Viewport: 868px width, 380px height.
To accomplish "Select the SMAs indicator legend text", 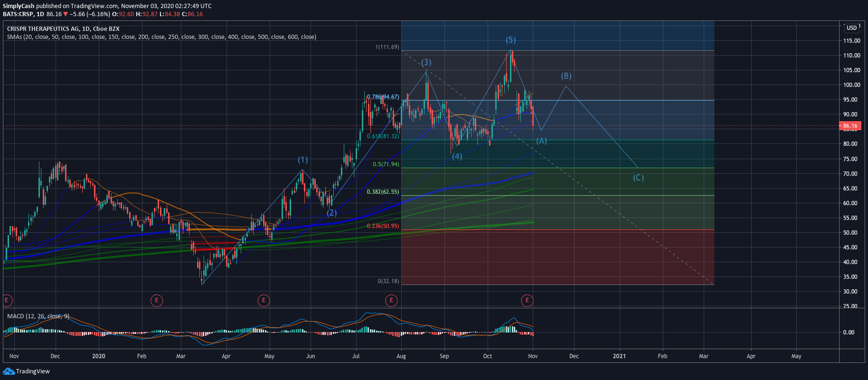I will coord(161,37).
